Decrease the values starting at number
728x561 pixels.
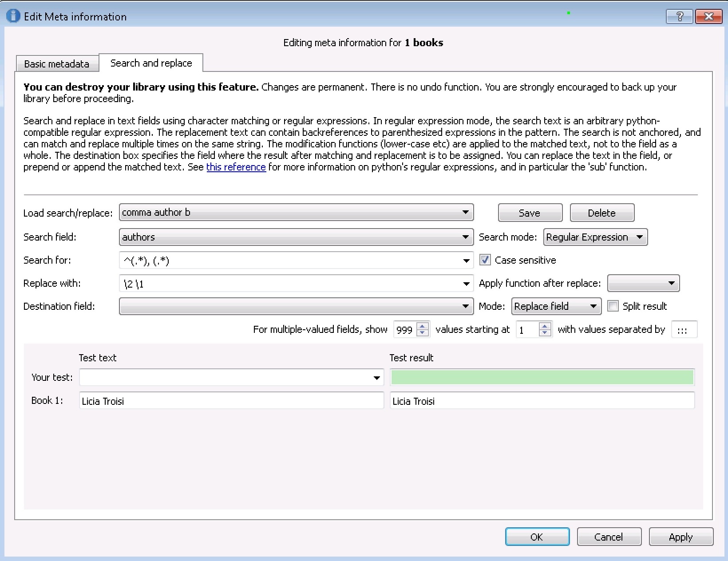(545, 333)
